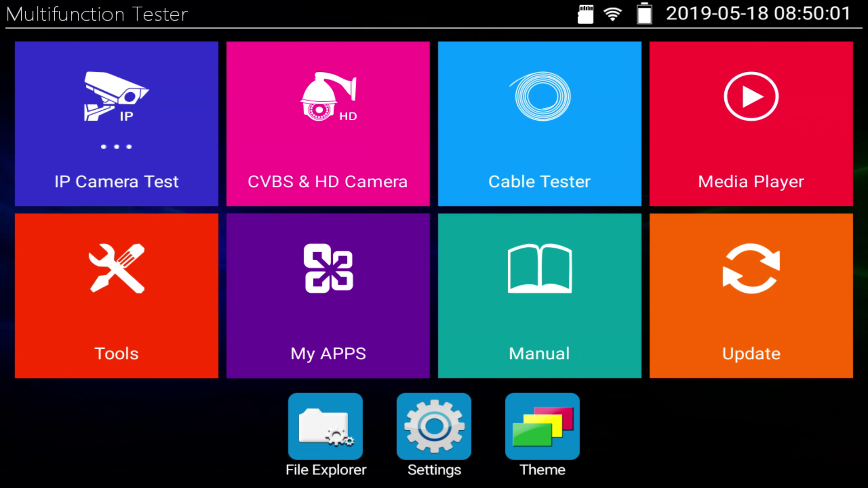
Task: Open the Theme color cards icon
Action: [x=542, y=426]
